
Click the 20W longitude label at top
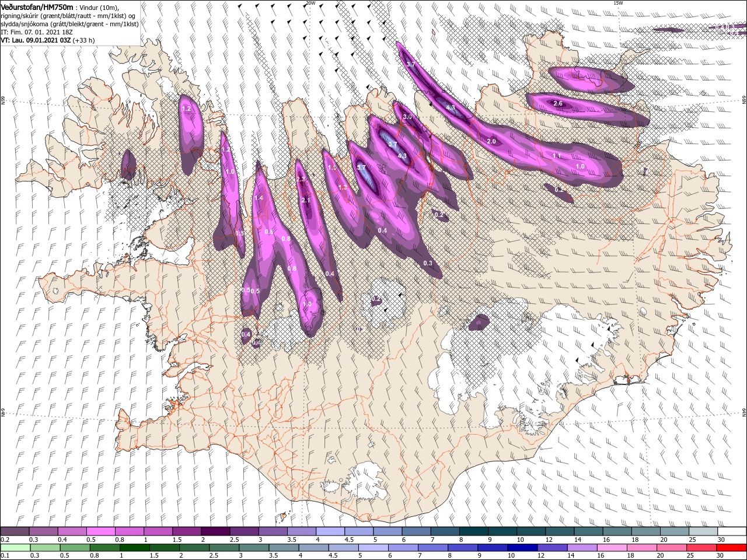click(x=310, y=3)
